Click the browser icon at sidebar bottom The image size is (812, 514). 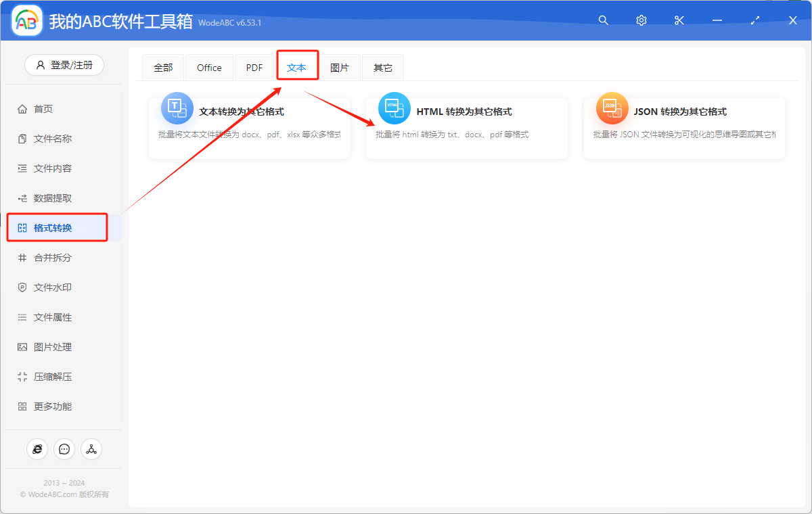tap(37, 448)
